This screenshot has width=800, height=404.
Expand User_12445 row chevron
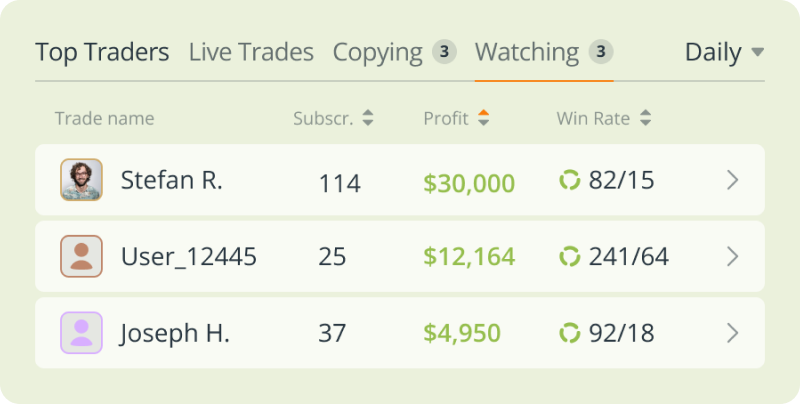pyautogui.click(x=733, y=256)
